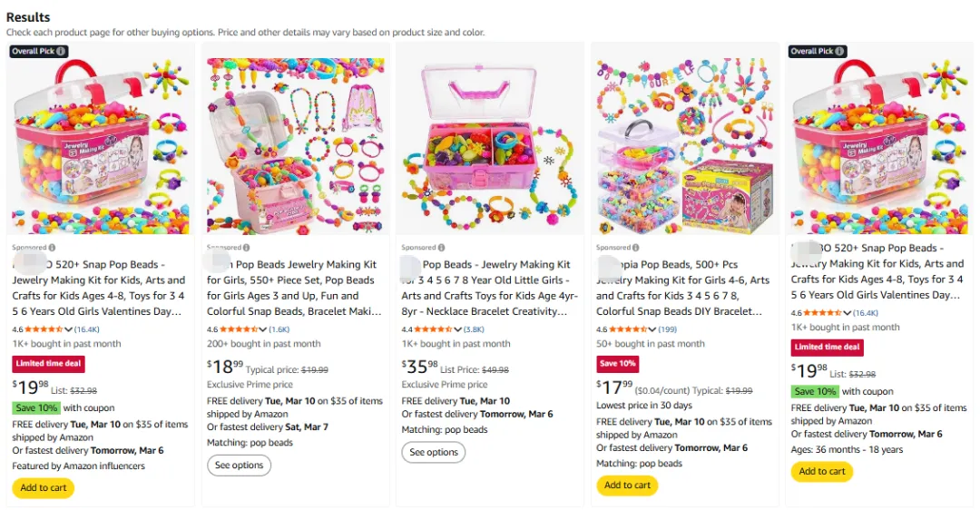The image size is (980, 510).
Task: Click Sponsored info icon on the 500+ Pcs listing
Action: (635, 248)
